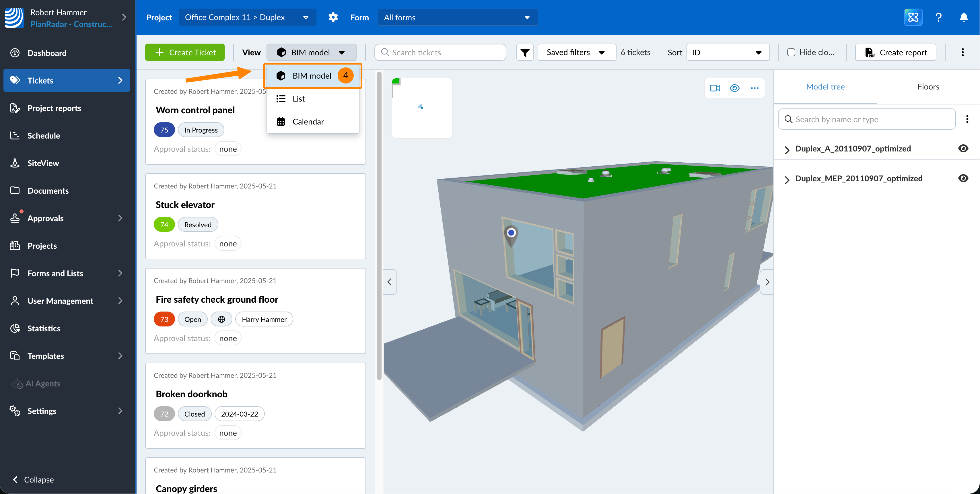The image size is (980, 494).
Task: Select List view option
Action: [313, 99]
